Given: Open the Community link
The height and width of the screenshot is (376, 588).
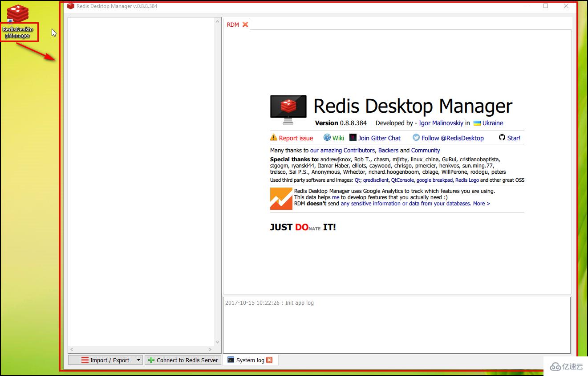Looking at the screenshot, I should [426, 151].
